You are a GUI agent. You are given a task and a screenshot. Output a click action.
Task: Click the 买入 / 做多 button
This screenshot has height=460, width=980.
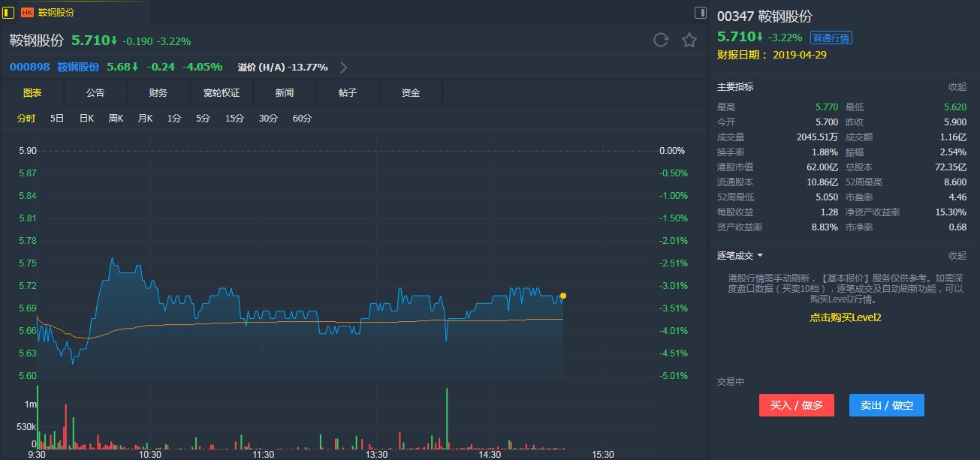[797, 405]
